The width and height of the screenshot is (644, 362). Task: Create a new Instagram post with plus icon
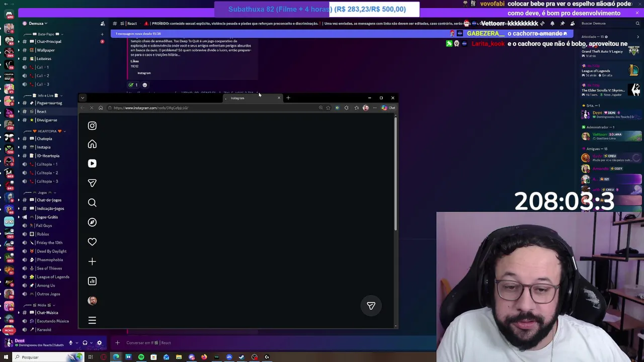[92, 261]
